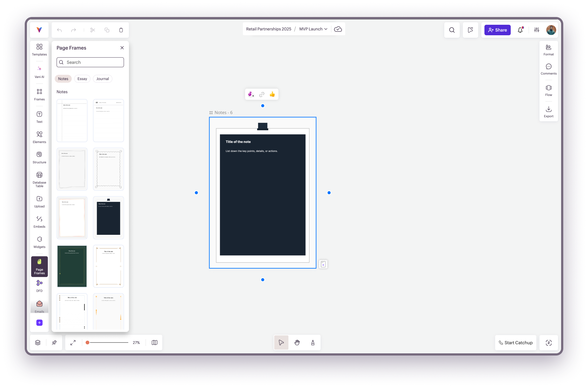Click the purple plus add button in sidebar
Screen dimensions: 588x388
(x=39, y=323)
